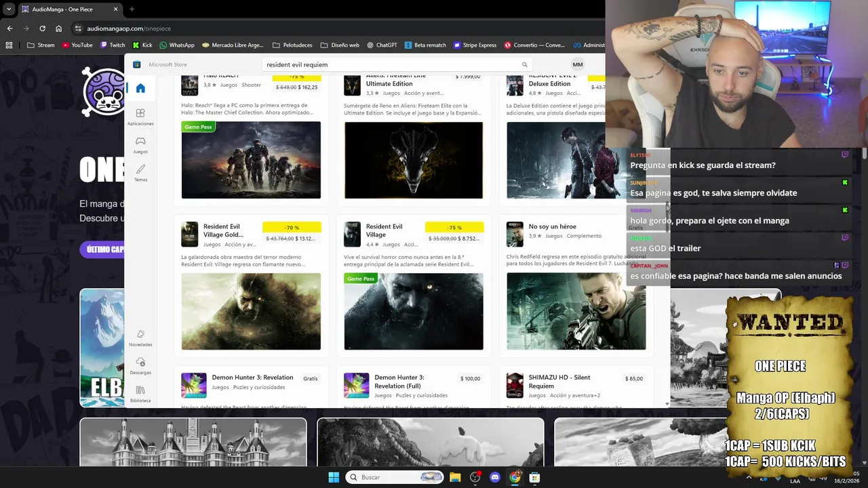Image resolution: width=868 pixels, height=488 pixels.
Task: Open the WhatsApp bookmark
Action: [176, 45]
